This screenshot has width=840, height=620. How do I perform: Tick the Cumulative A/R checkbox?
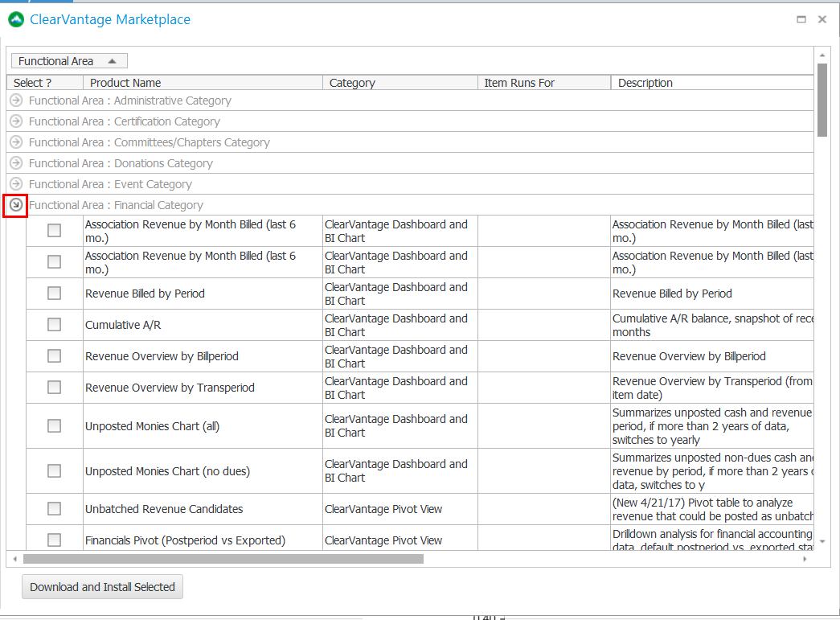coord(54,325)
